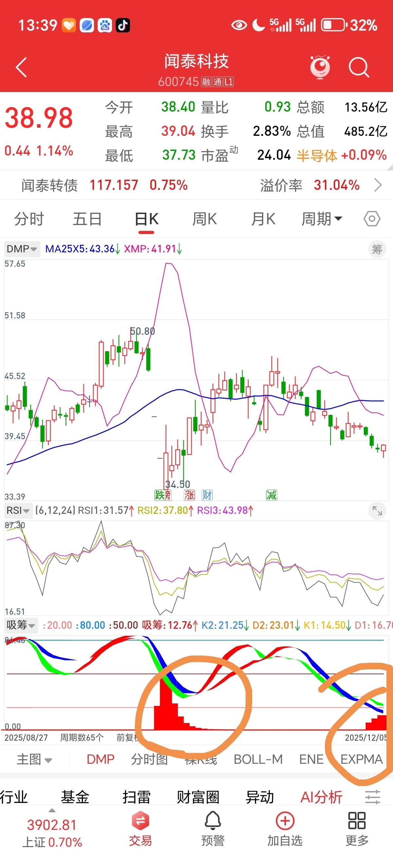This screenshot has width=393, height=868.
Task: Open the search magnifier icon
Action: point(359,67)
